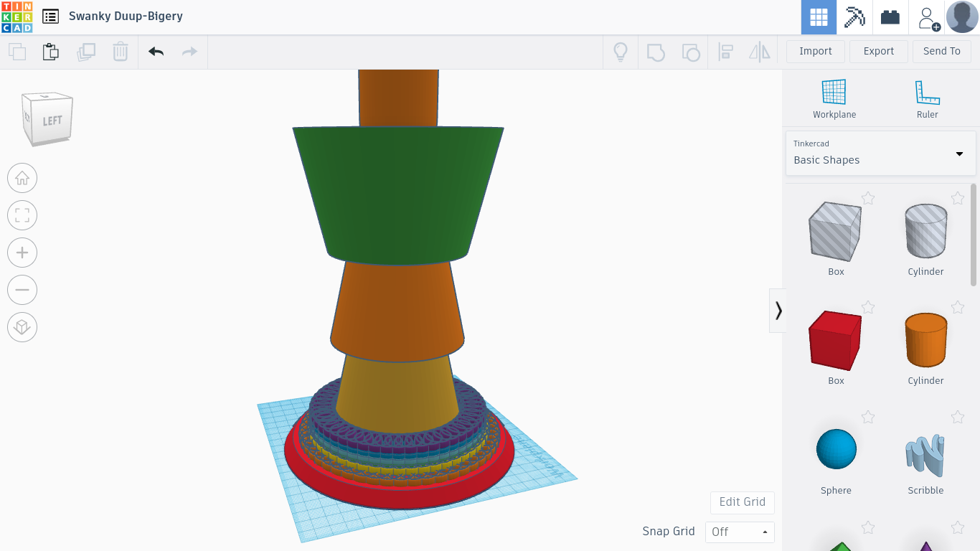
Task: Select the Mirror tool
Action: tap(759, 52)
